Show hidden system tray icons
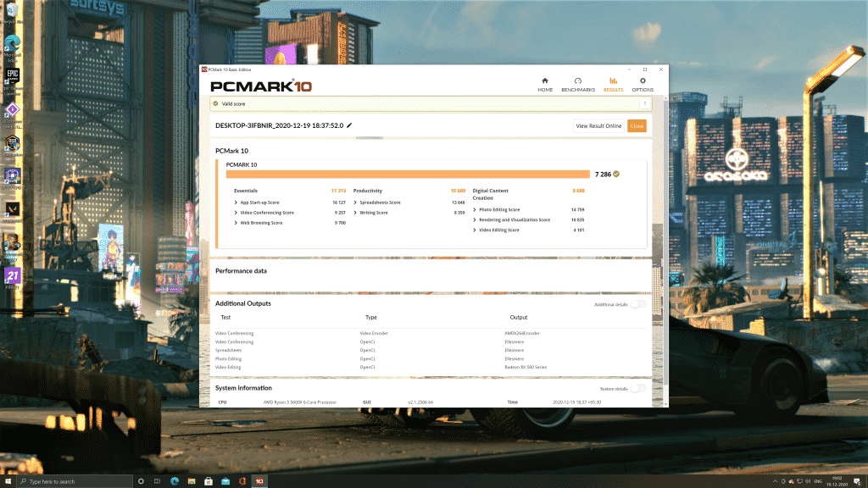This screenshot has width=868, height=488. tap(775, 481)
